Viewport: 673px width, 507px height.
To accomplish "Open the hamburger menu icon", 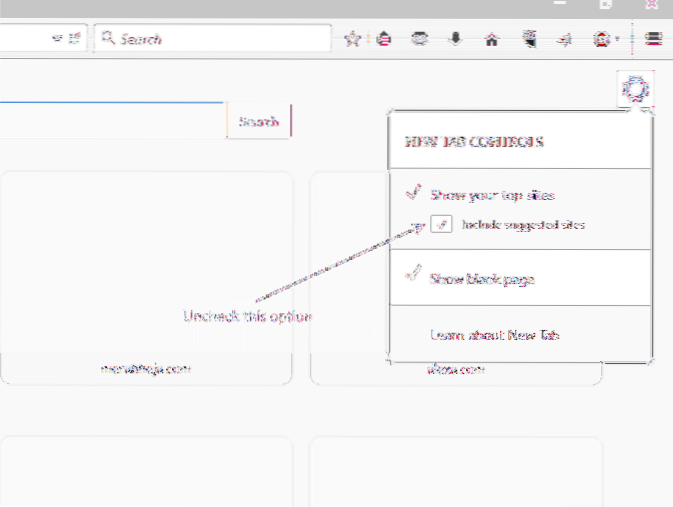I will (x=653, y=39).
